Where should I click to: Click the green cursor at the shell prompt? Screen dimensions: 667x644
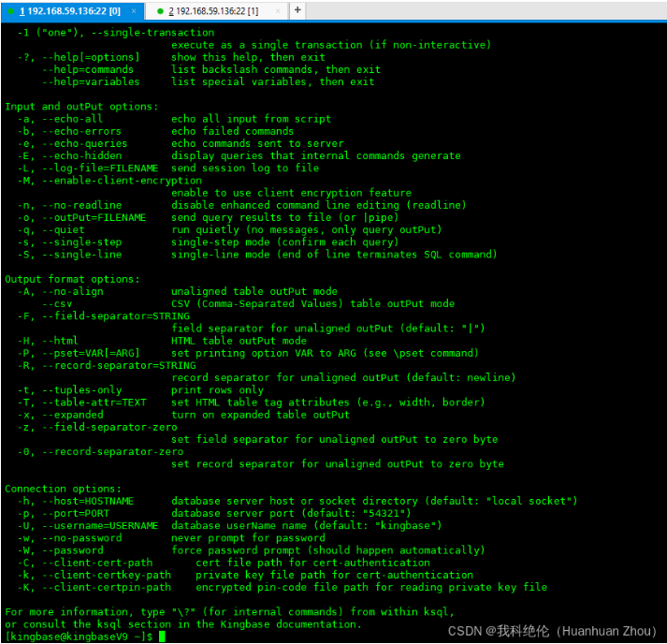(162, 637)
